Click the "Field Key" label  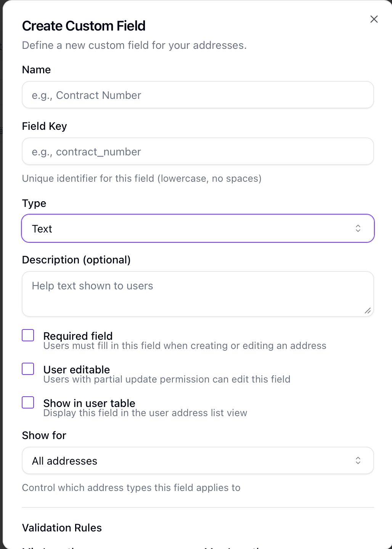pos(44,126)
